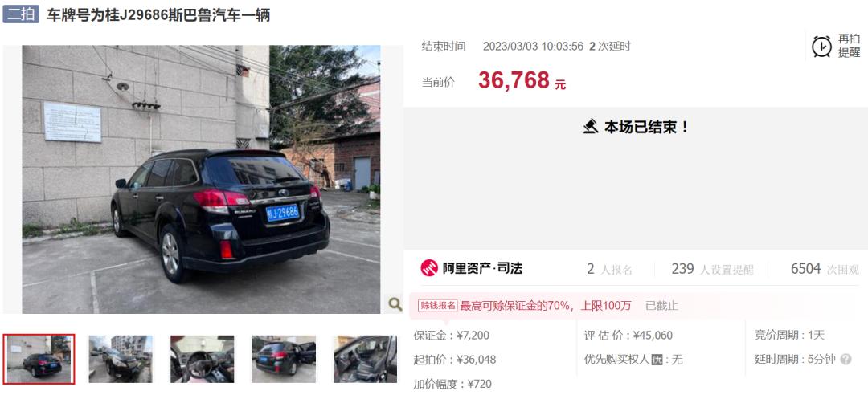Click the alarm clock reminder icon
The height and width of the screenshot is (395, 868).
click(821, 46)
